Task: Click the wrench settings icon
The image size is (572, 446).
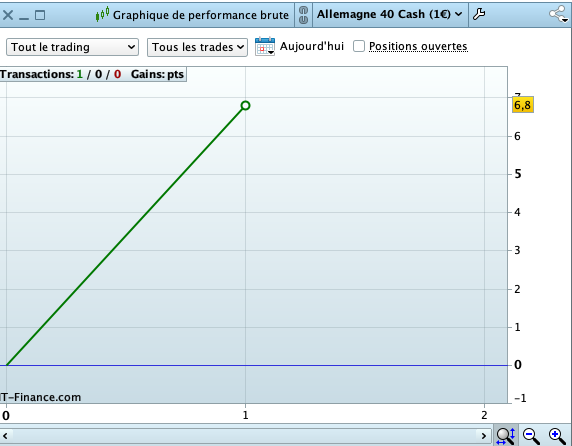Action: click(x=479, y=15)
